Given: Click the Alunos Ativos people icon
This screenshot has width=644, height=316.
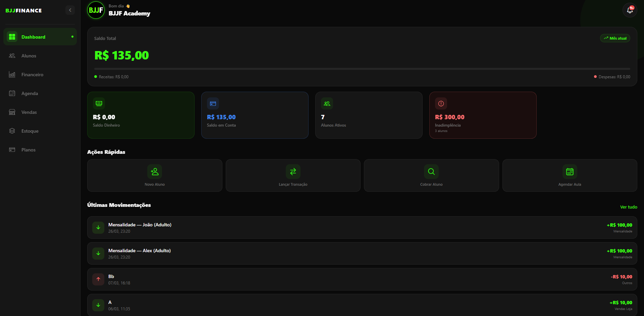Looking at the screenshot, I should coord(327,103).
